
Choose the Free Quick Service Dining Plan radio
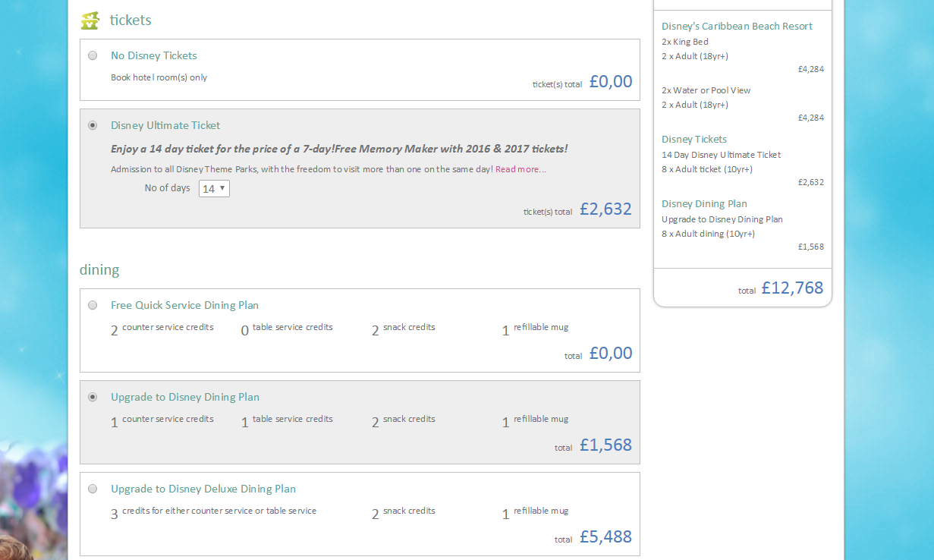coord(93,305)
